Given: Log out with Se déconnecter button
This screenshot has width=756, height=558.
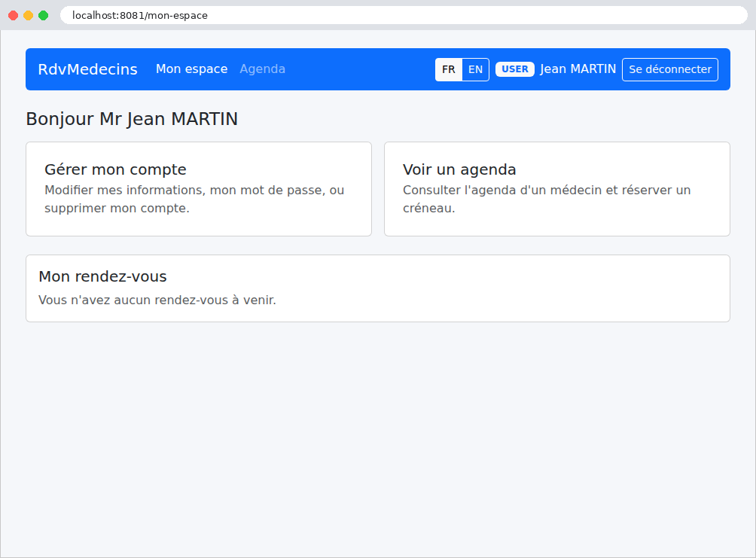Looking at the screenshot, I should 670,69.
